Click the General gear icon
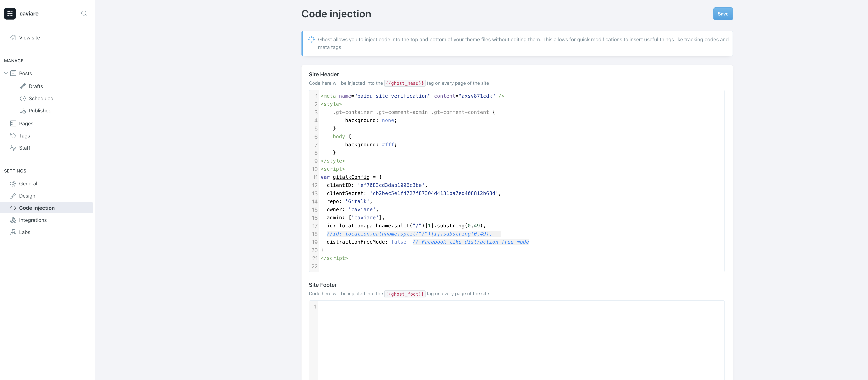This screenshot has height=380, width=868. 13,184
